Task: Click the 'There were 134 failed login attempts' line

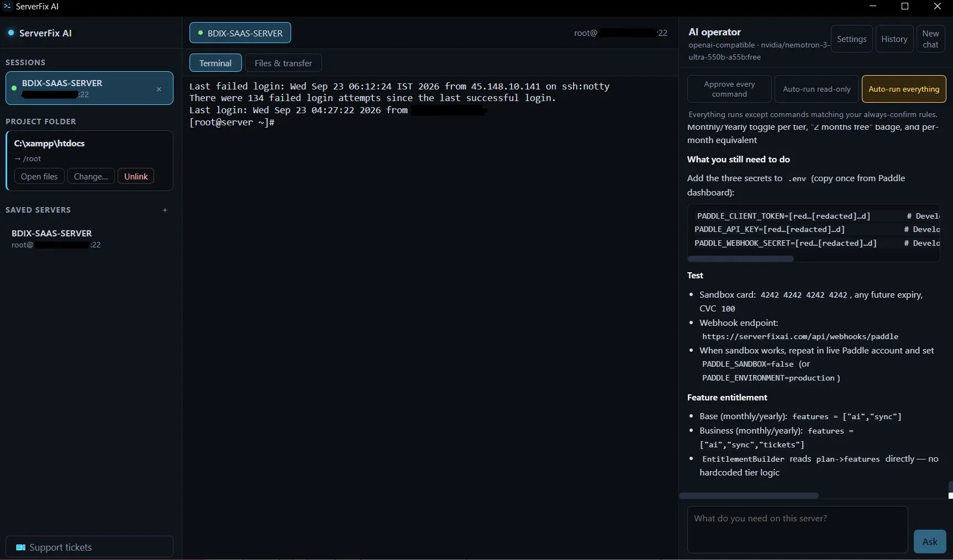Action: 372,98
